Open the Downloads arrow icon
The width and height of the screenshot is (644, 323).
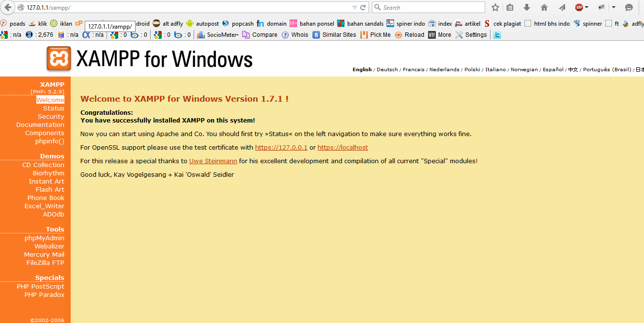[527, 7]
